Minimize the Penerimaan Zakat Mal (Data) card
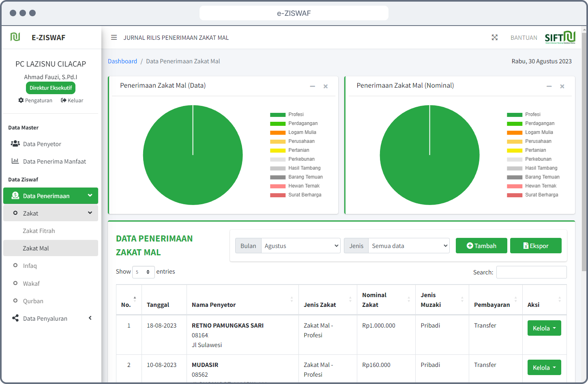Viewport: 588px width, 384px height. pyautogui.click(x=312, y=86)
